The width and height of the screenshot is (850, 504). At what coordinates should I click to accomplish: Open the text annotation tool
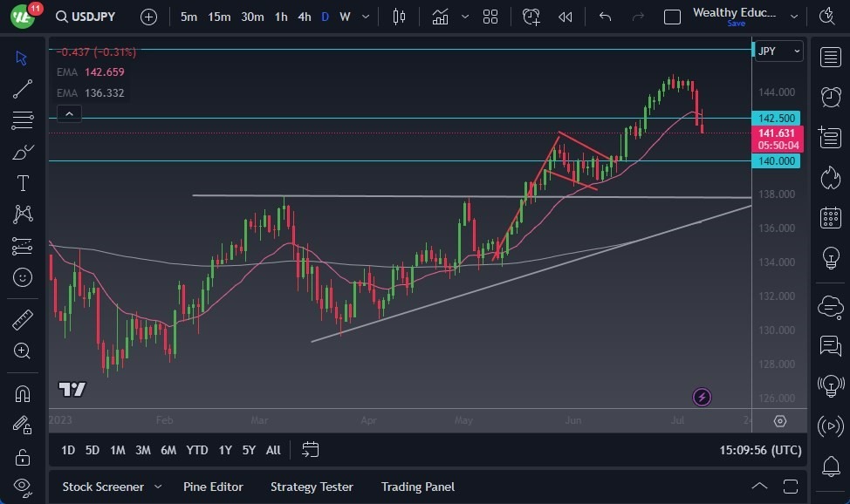(x=23, y=182)
